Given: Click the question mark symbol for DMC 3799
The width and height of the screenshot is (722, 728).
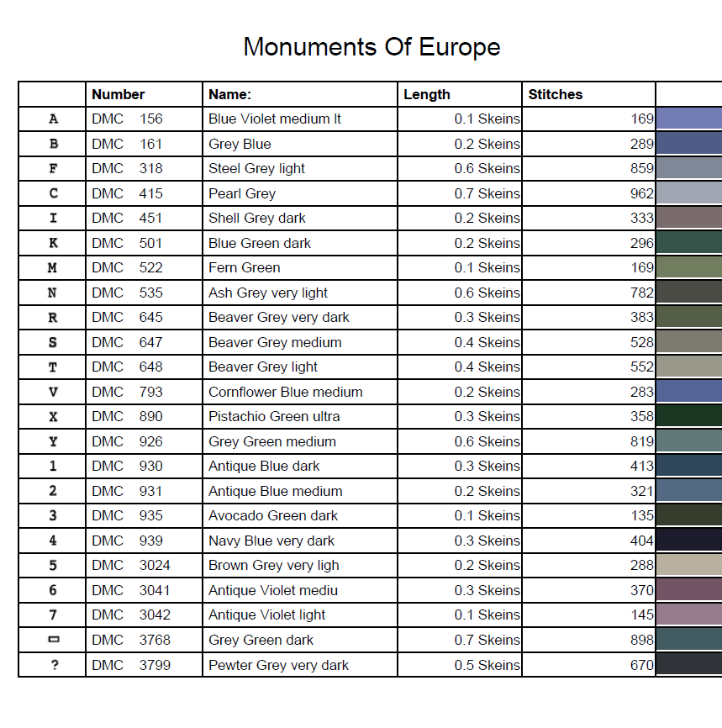Looking at the screenshot, I should 53,665.
